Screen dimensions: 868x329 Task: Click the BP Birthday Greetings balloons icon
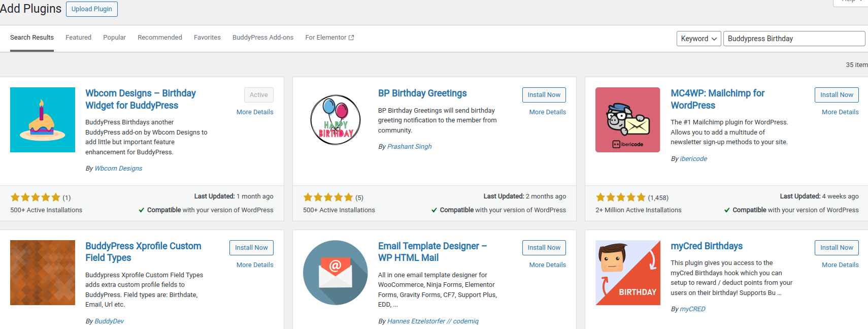pos(336,120)
